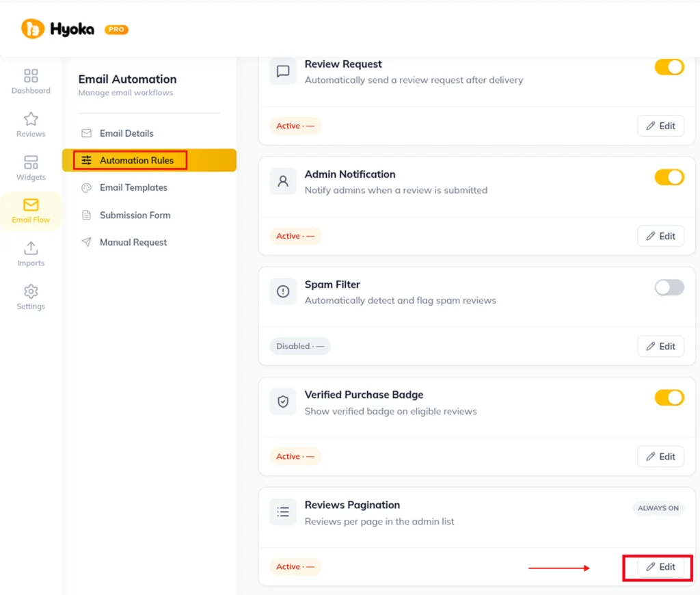The height and width of the screenshot is (595, 700).
Task: Click the Email Templates palette icon
Action: (x=87, y=187)
